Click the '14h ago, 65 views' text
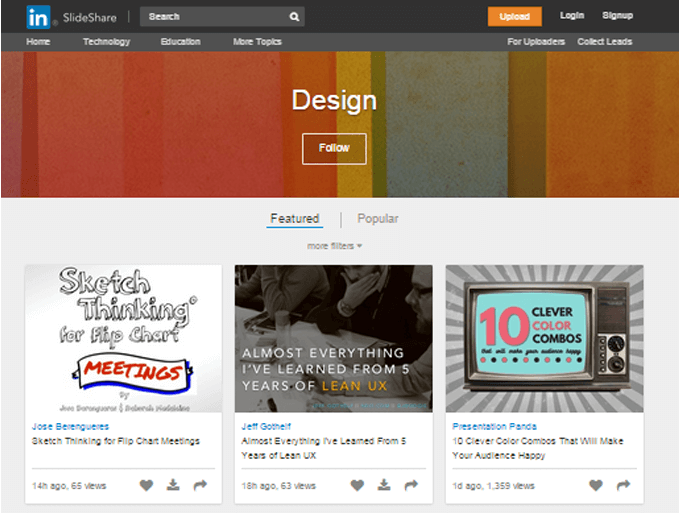The width and height of the screenshot is (680, 513). pos(69,486)
